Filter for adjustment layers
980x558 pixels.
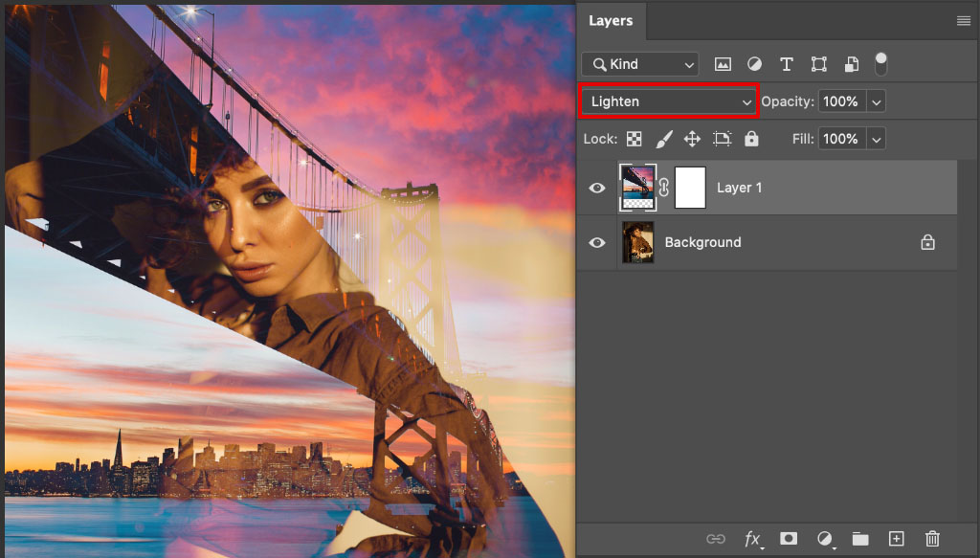[754, 63]
